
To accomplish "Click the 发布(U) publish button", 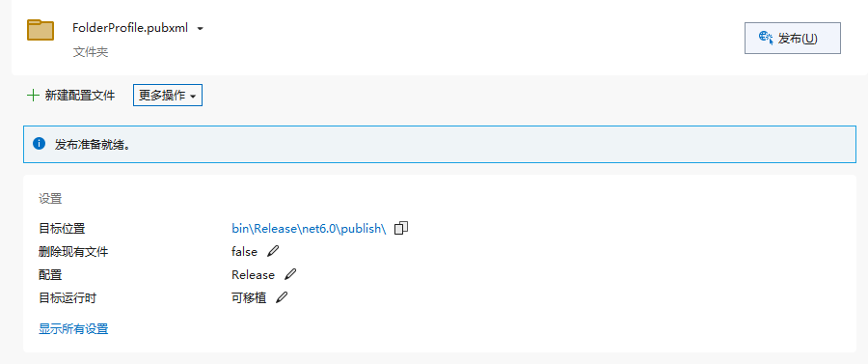I will click(x=793, y=38).
